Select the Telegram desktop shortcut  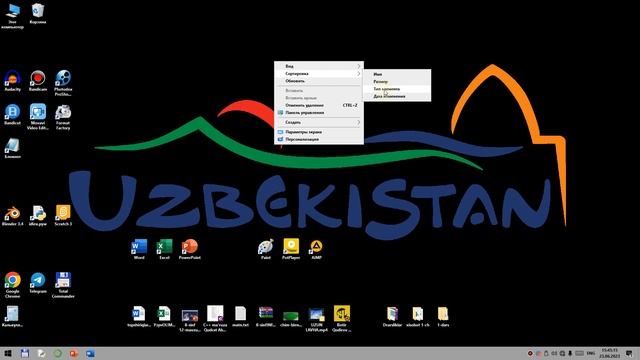click(38, 283)
